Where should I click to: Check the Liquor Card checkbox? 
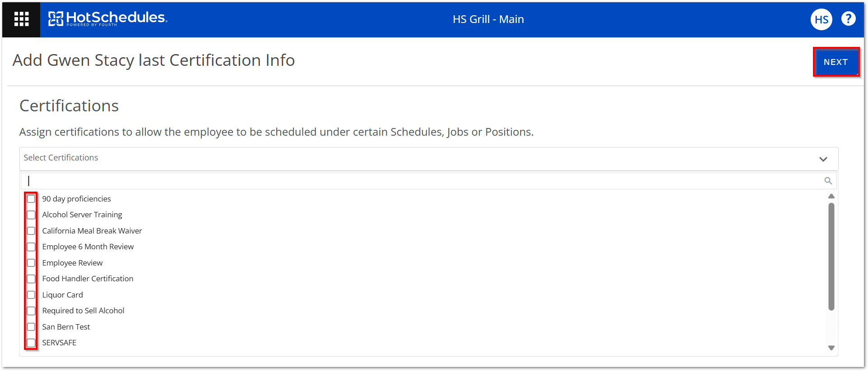(x=31, y=295)
